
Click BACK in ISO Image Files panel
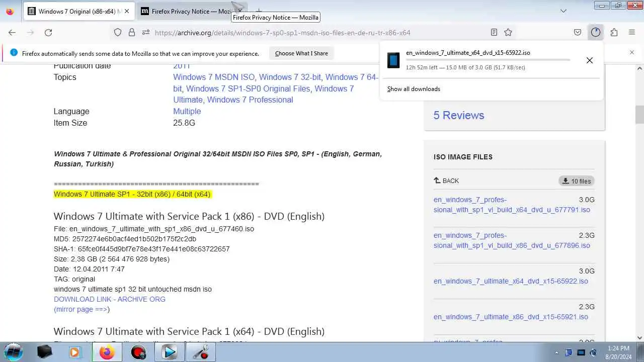pyautogui.click(x=446, y=180)
